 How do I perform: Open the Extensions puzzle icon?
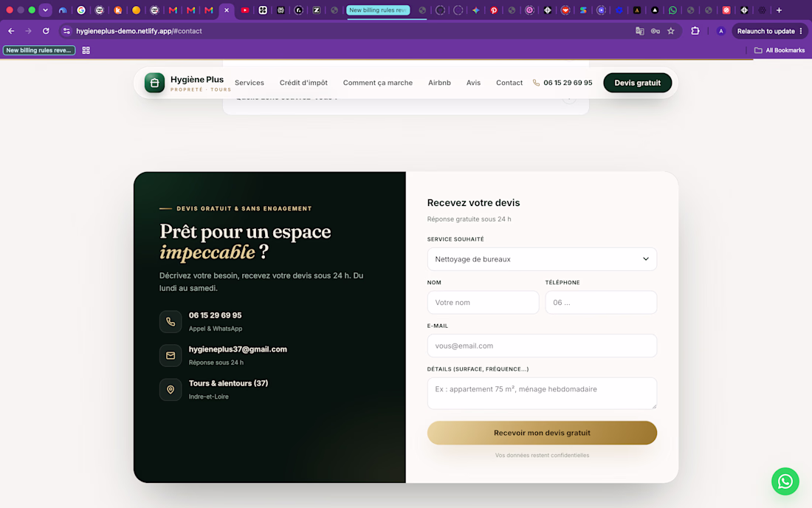tap(695, 31)
